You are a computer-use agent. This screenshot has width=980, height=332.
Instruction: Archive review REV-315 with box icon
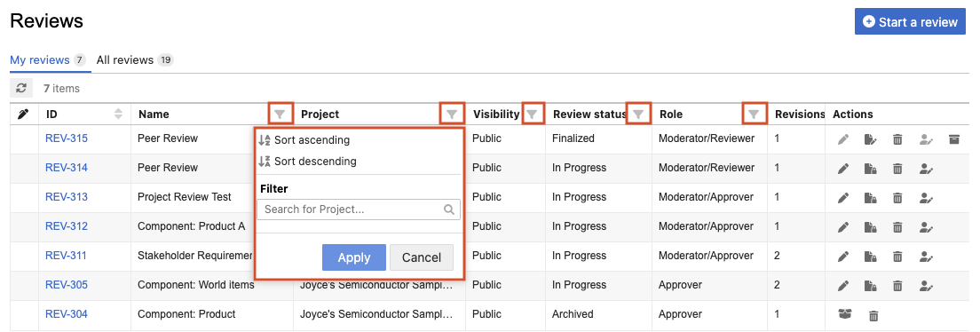953,138
